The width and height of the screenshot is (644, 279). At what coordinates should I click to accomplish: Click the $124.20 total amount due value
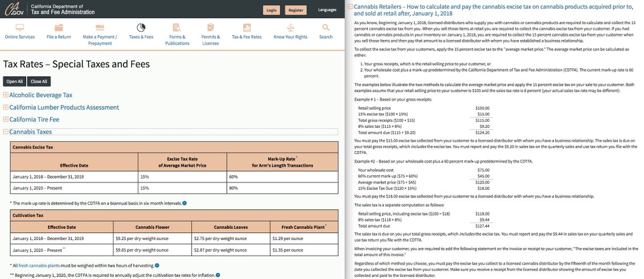click(x=482, y=132)
